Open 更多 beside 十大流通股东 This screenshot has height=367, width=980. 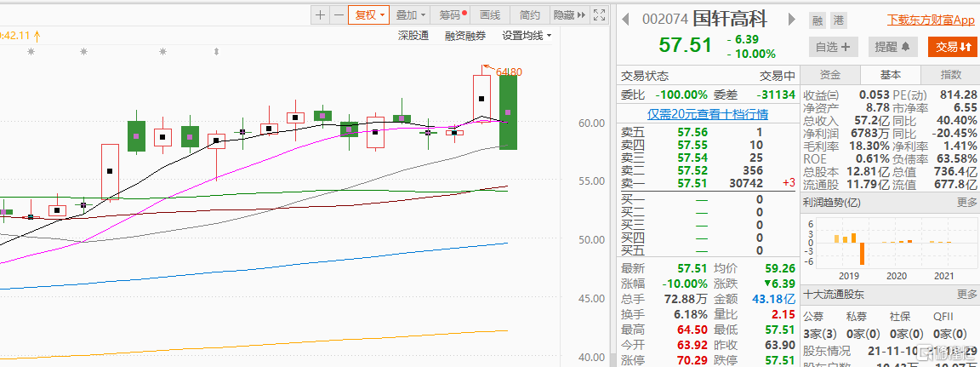coord(966,295)
